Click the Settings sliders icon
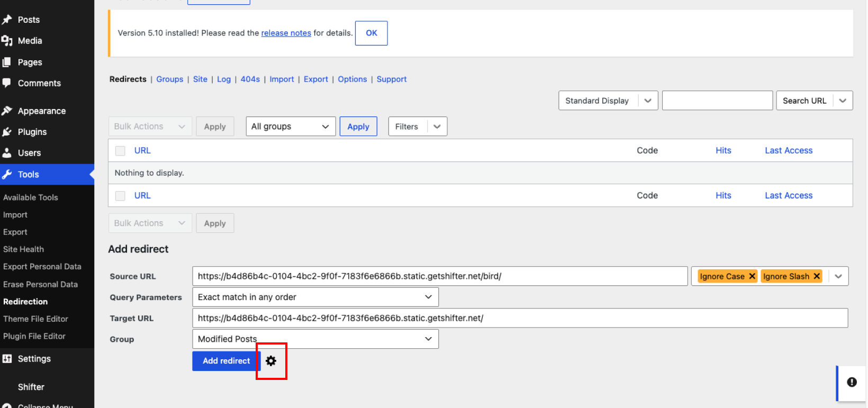Screen dimensions: 868x408 click(x=7, y=359)
